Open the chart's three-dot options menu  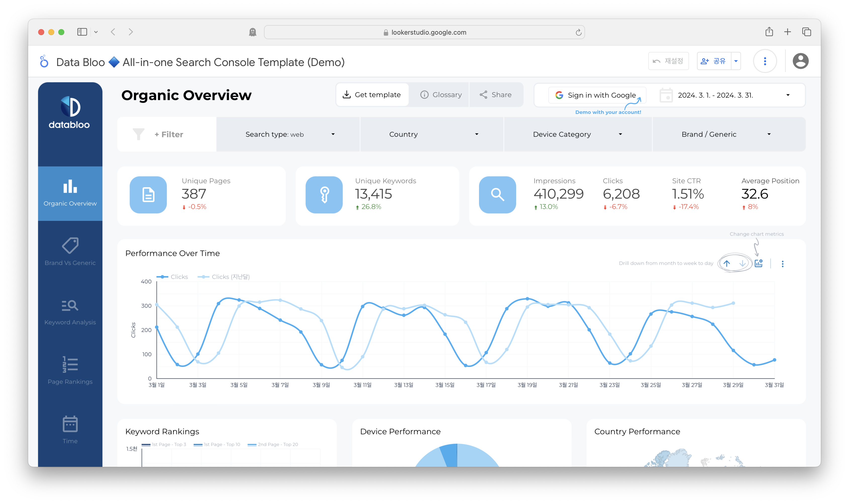(x=782, y=264)
